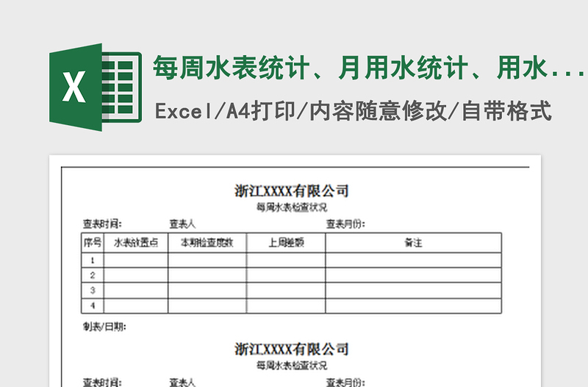Click the row number 2 cell
This screenshot has width=588, height=387.
click(92, 275)
